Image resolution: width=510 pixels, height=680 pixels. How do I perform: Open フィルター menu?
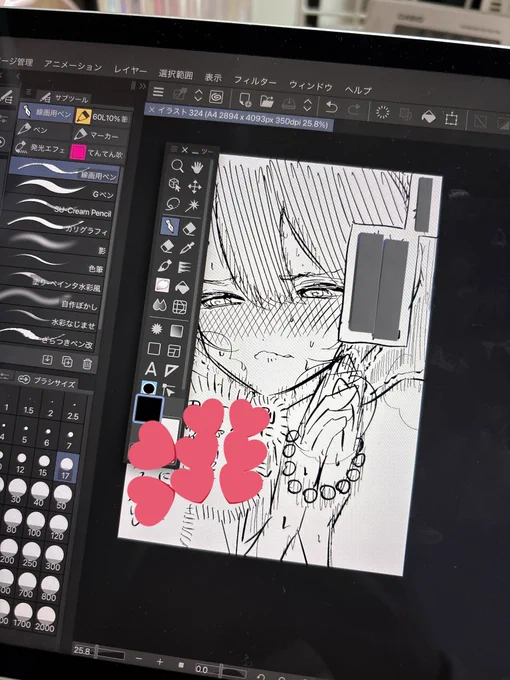[x=255, y=81]
